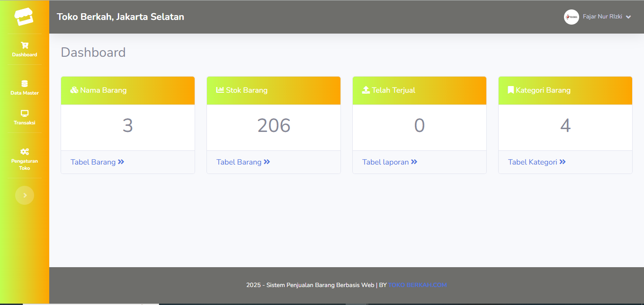Open Tabel Barang link under Nama Barang
Image resolution: width=644 pixels, height=305 pixels.
pyautogui.click(x=97, y=162)
